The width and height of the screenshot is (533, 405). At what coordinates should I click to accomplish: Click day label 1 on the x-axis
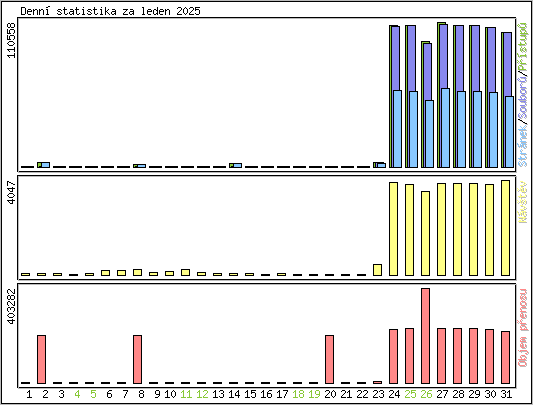tap(29, 394)
